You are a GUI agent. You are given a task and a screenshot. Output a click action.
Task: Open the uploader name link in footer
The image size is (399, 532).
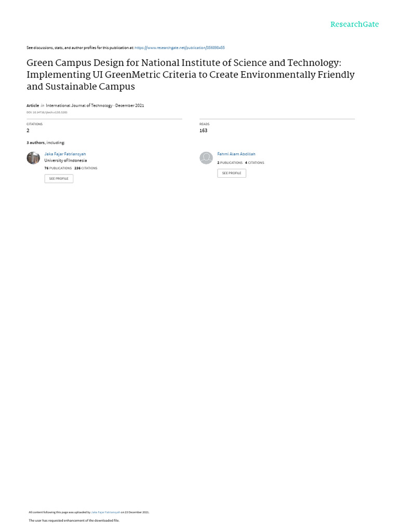(105, 512)
